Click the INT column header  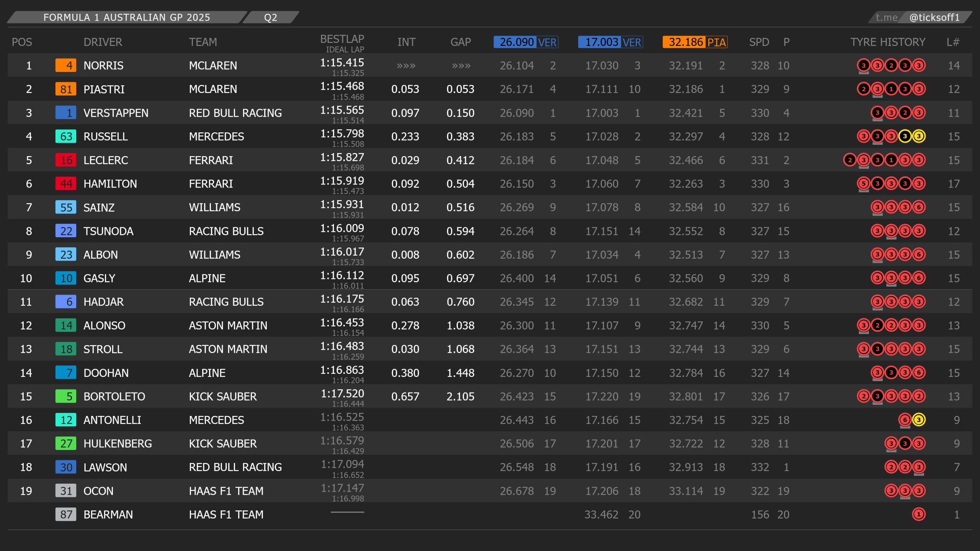406,42
